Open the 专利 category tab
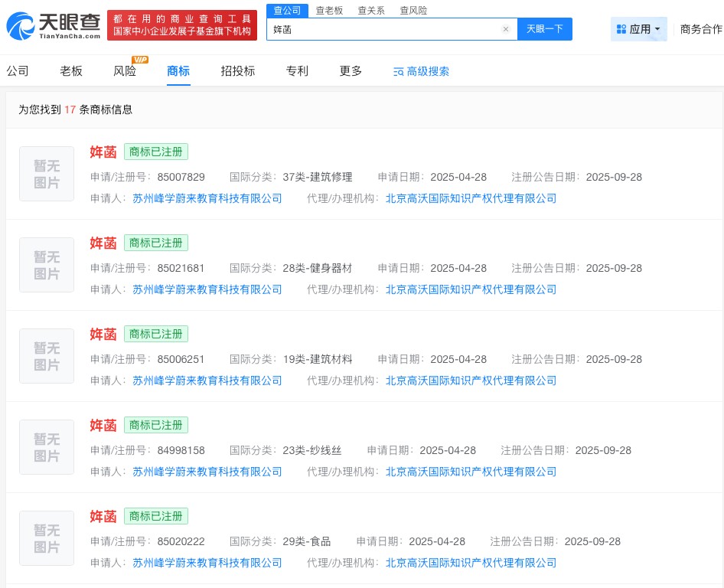724x588 pixels. (x=297, y=70)
